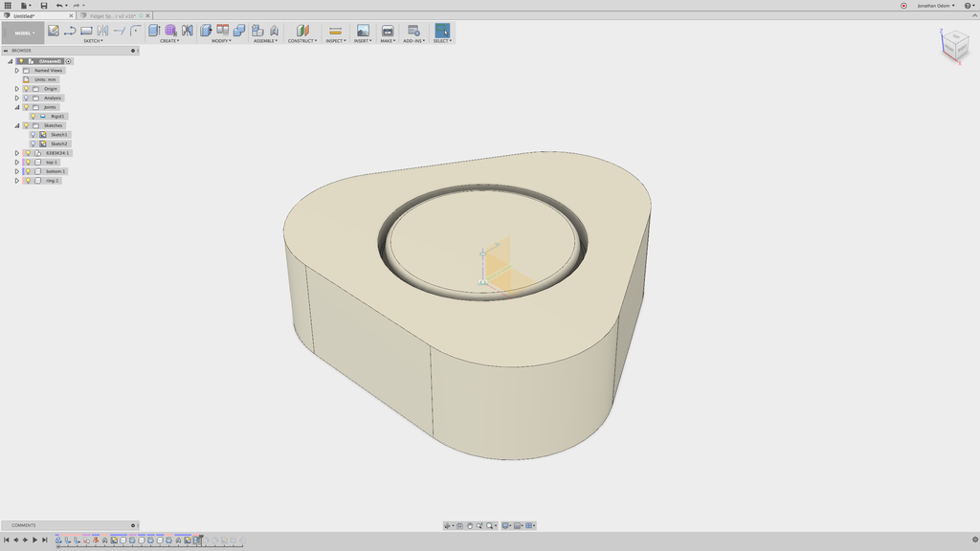Click the Measure icon above Inspect
Viewport: 980px width, 551px height.
[x=335, y=30]
